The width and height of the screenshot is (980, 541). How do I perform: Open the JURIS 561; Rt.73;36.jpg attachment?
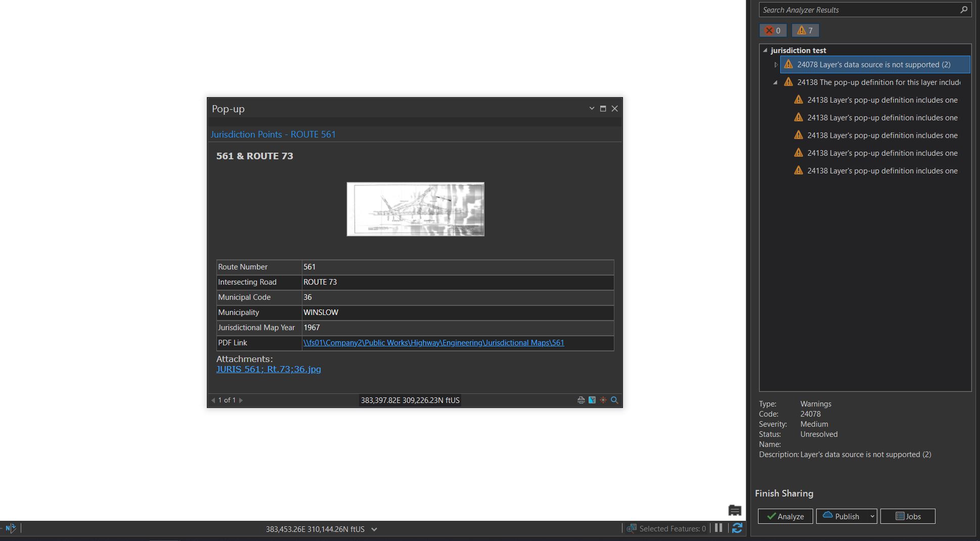(x=269, y=369)
